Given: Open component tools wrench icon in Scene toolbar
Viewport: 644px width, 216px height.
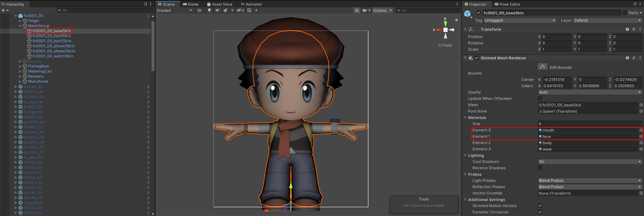Looking at the screenshot, I should pos(357,10).
